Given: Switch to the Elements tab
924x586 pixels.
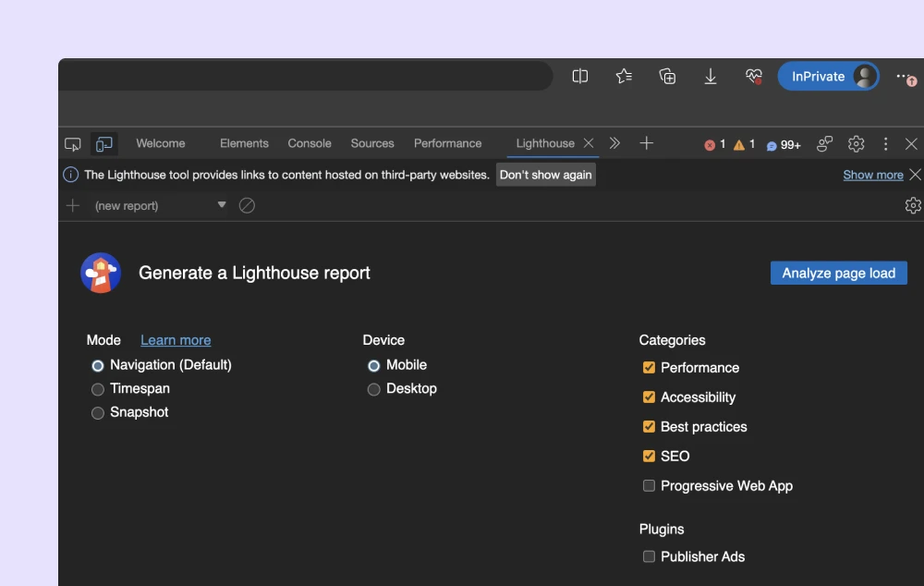Looking at the screenshot, I should (x=244, y=143).
